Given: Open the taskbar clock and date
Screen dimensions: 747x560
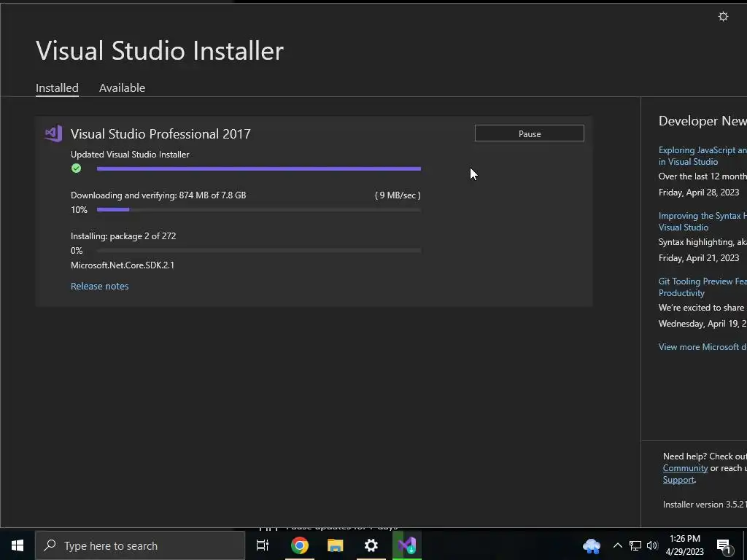Looking at the screenshot, I should pyautogui.click(x=684, y=545).
